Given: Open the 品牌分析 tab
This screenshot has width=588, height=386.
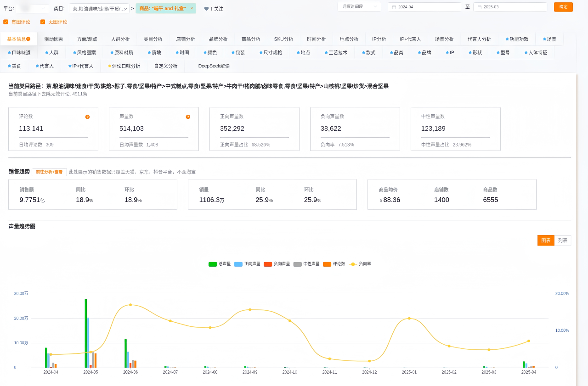Looking at the screenshot, I should tap(218, 39).
